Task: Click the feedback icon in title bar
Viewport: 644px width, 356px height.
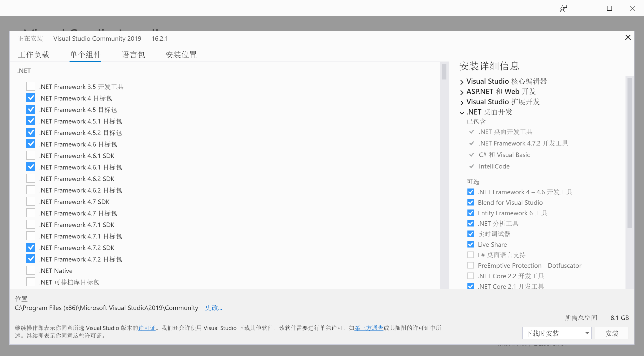Action: click(x=563, y=8)
